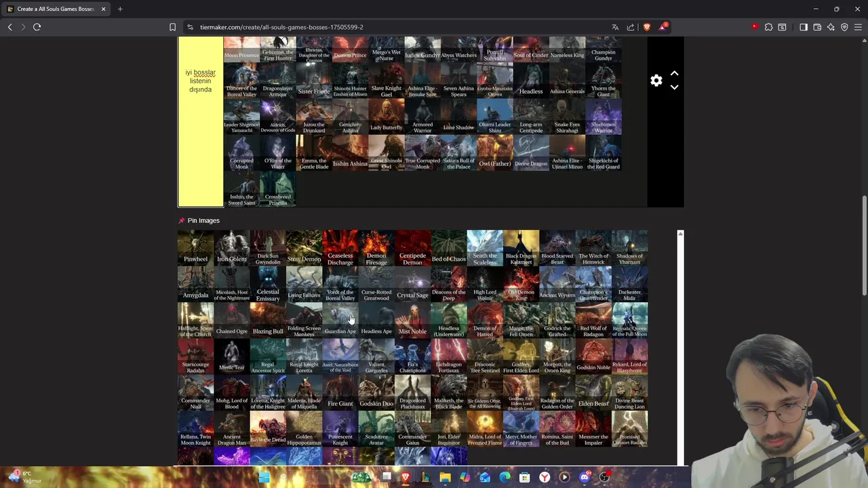The image size is (868, 488).
Task: Open Microsoft Store from taskbar
Action: click(524, 477)
